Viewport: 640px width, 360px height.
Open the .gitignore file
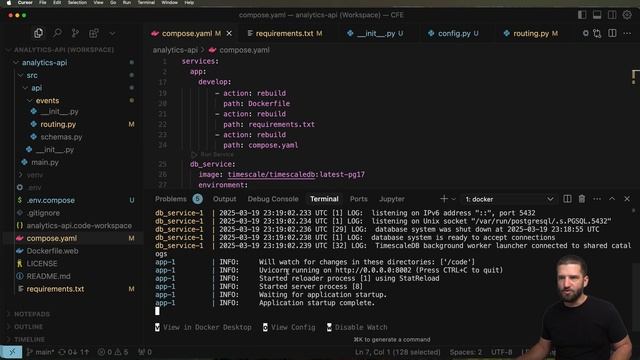pos(43,213)
